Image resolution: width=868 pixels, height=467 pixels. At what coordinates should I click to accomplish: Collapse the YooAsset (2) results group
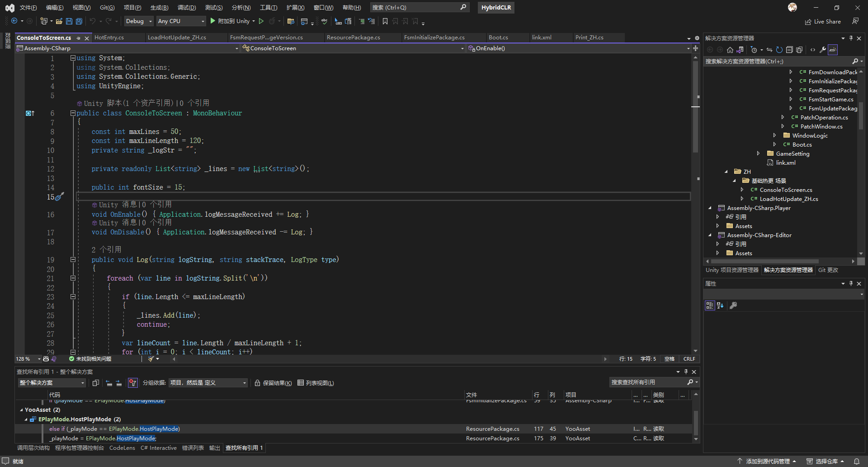pos(21,410)
